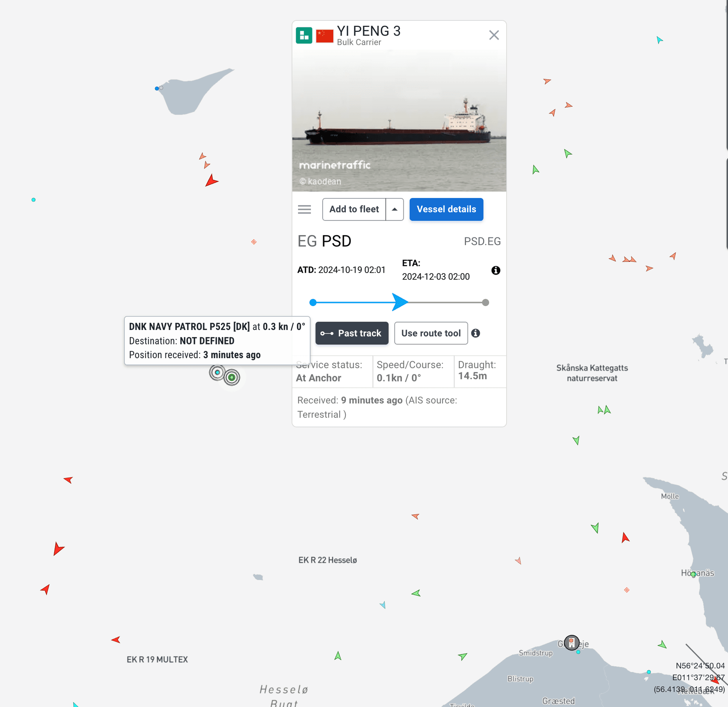Open the hamburger menu in vessel card
Viewport: 728px width, 707px height.
(304, 209)
